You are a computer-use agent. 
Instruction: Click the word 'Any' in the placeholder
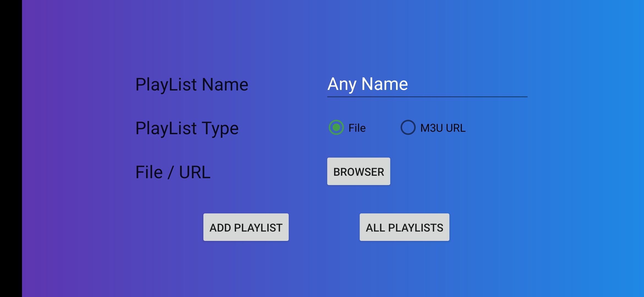342,84
